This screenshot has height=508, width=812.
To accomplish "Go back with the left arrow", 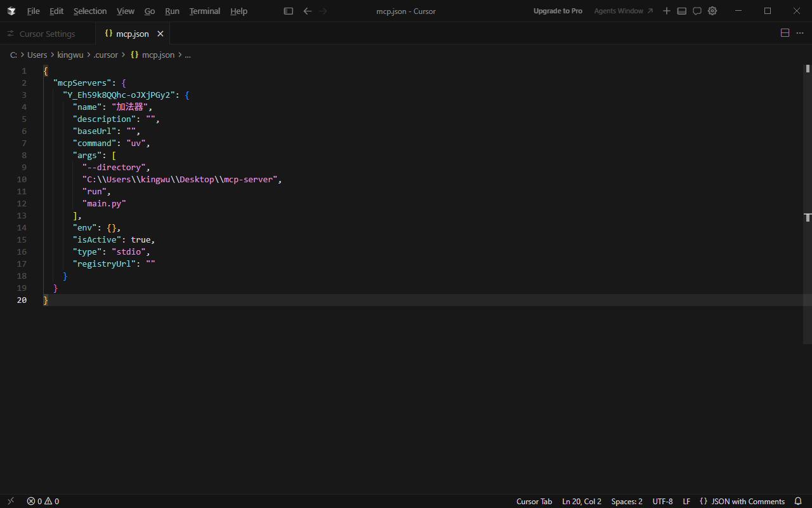I will pos(308,11).
